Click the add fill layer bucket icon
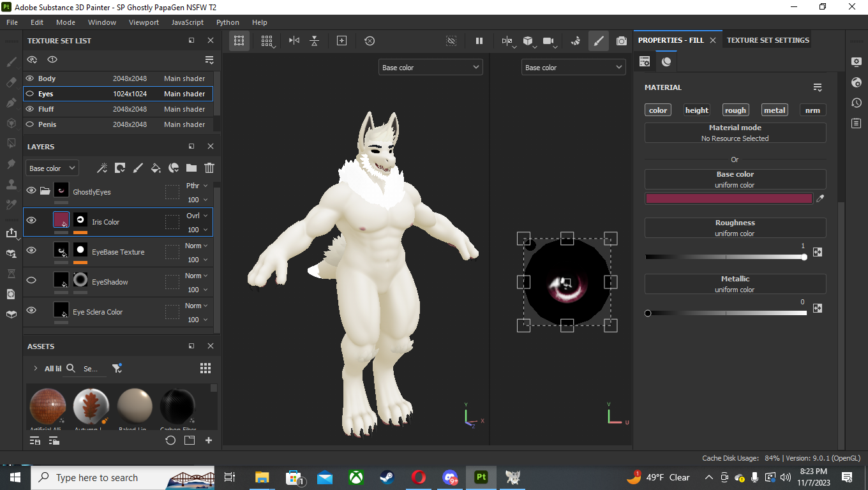 click(x=156, y=168)
